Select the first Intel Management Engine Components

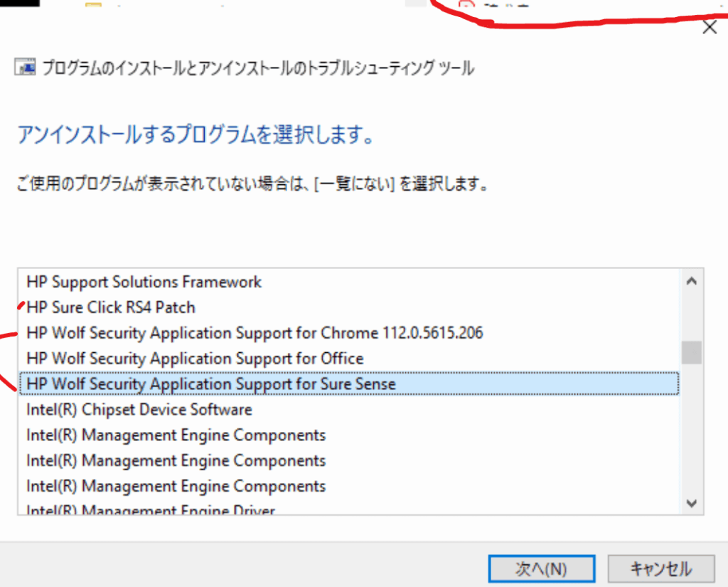point(176,435)
